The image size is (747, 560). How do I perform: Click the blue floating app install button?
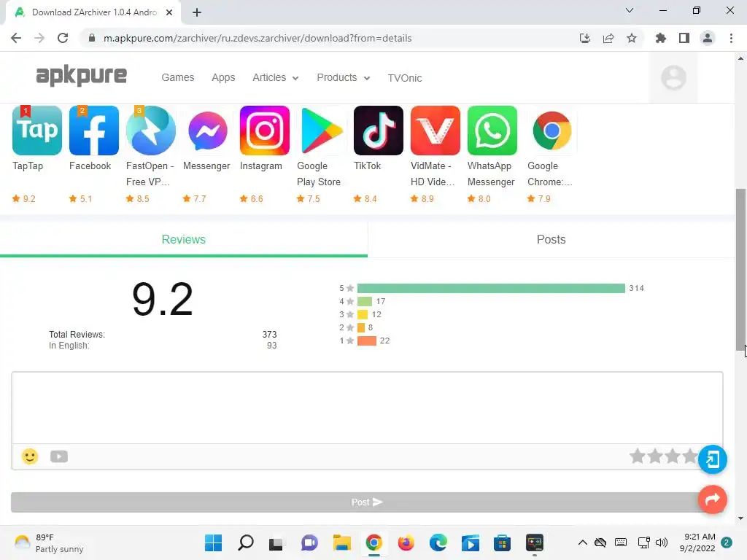click(713, 459)
